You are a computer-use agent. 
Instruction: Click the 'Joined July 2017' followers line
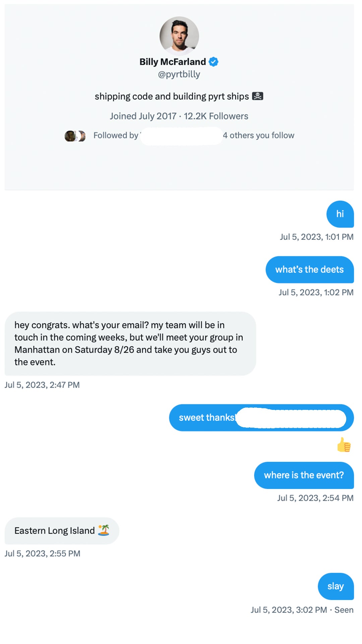click(179, 116)
